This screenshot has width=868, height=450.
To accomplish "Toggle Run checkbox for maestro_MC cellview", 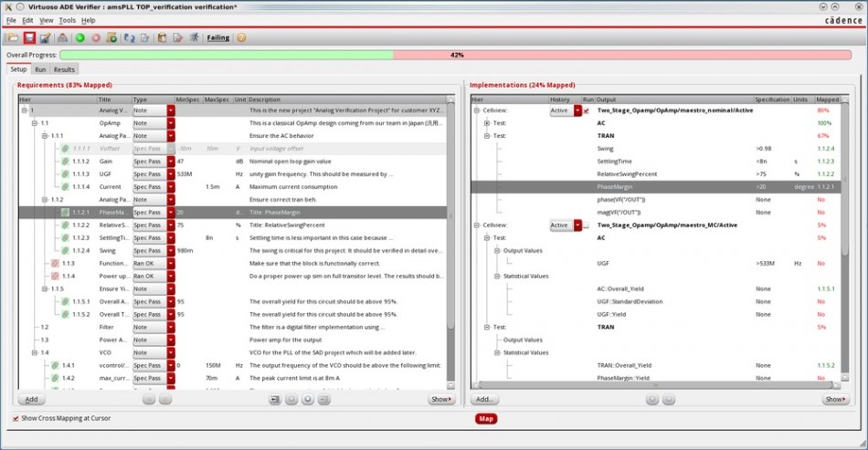I will (587, 225).
